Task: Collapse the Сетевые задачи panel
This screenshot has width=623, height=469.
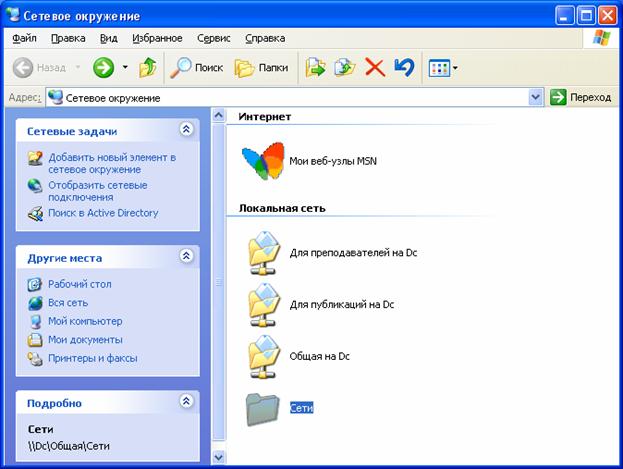Action: tap(186, 129)
